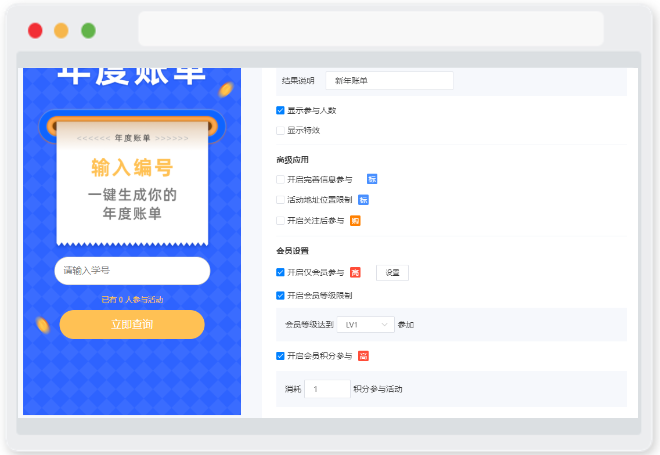
Task: Uncheck 显示参与人数 checkbox
Action: click(280, 110)
